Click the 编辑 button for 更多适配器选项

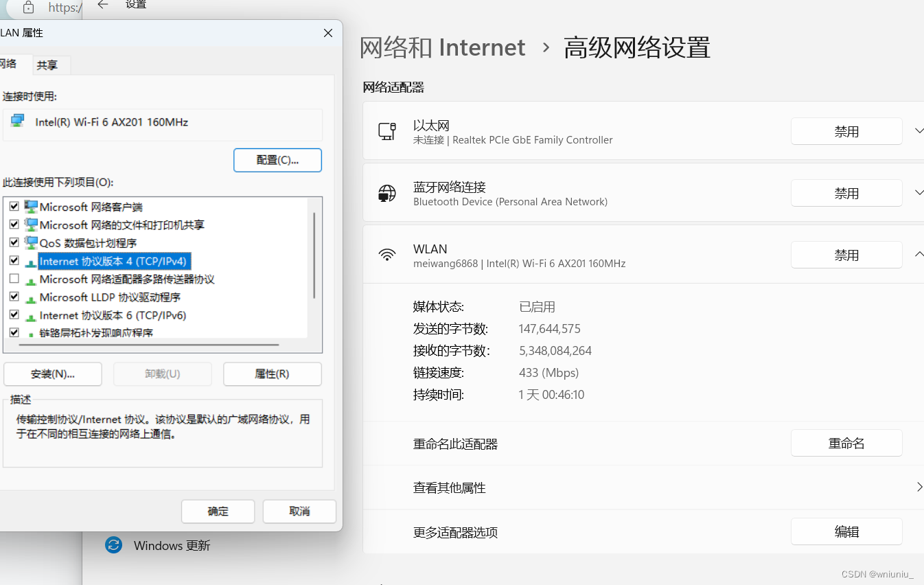point(846,531)
